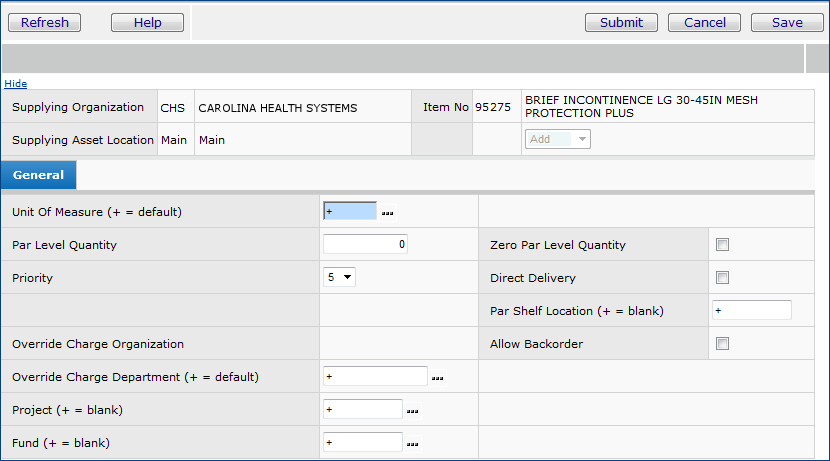This screenshot has height=461, width=830.
Task: Open Help
Action: click(x=147, y=22)
